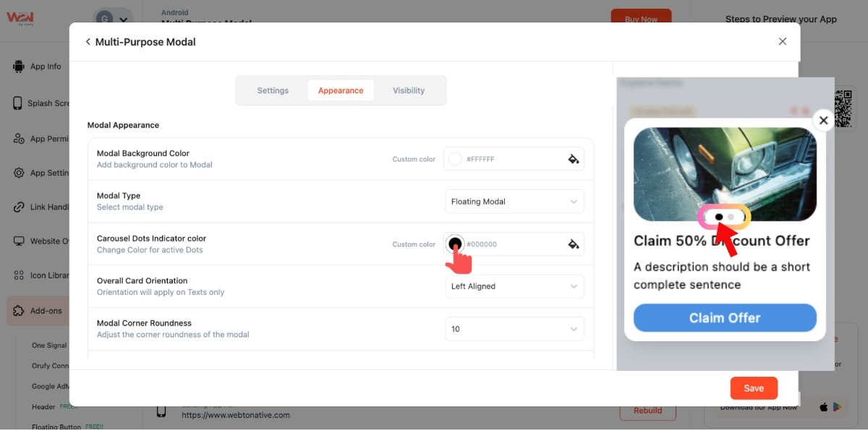The width and height of the screenshot is (868, 431).
Task: Click the white Modal Background color swatch
Action: 455,159
